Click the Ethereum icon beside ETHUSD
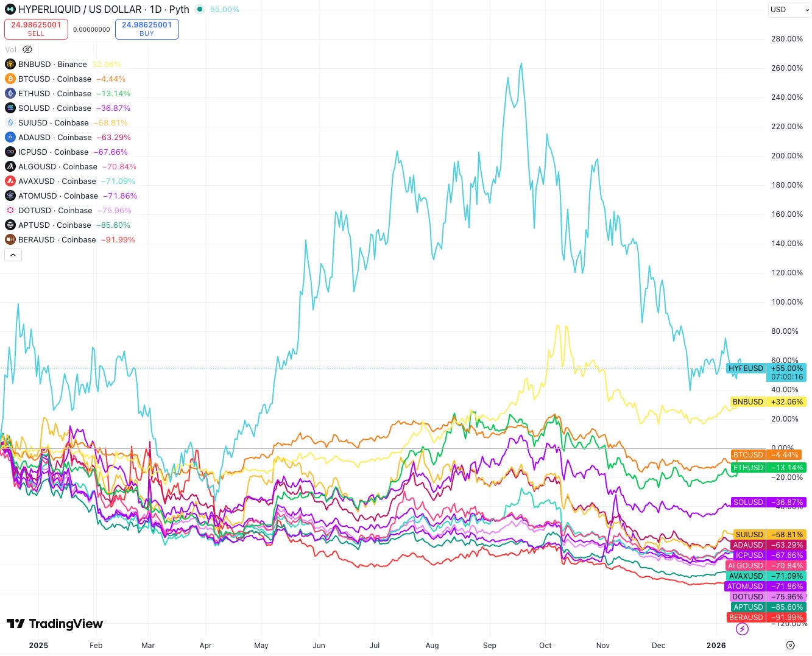This screenshot has height=656, width=812. coord(10,93)
